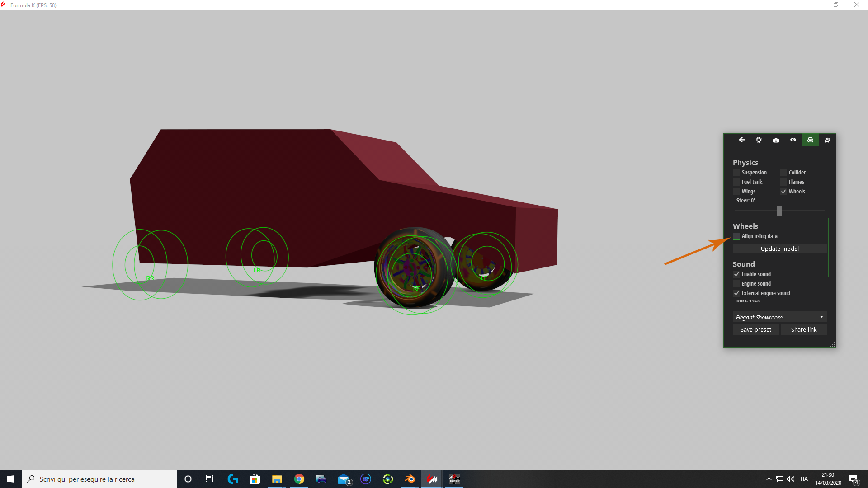Uncheck the Wheels physics checkbox

click(783, 192)
